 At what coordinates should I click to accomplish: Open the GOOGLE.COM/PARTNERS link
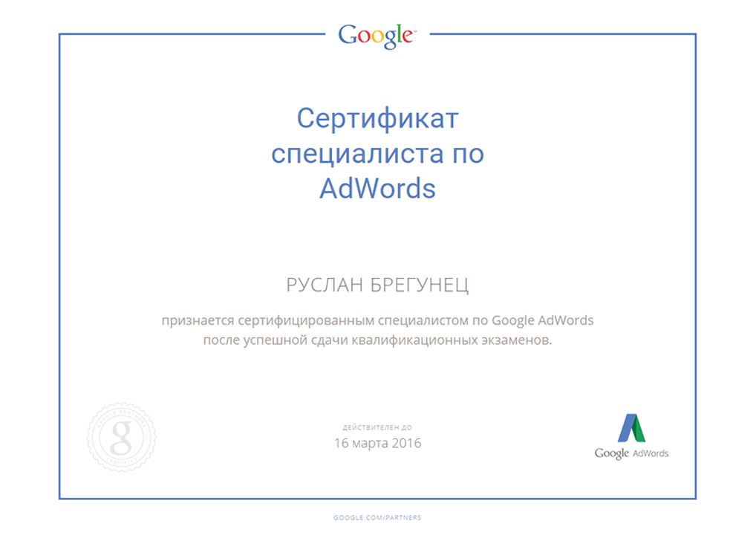(x=377, y=518)
